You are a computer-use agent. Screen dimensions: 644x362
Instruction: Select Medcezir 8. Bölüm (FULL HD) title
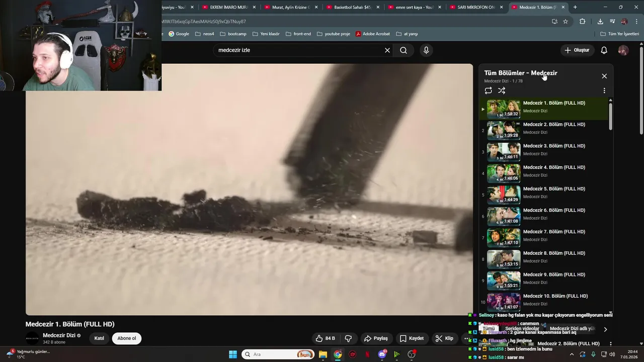(x=554, y=253)
